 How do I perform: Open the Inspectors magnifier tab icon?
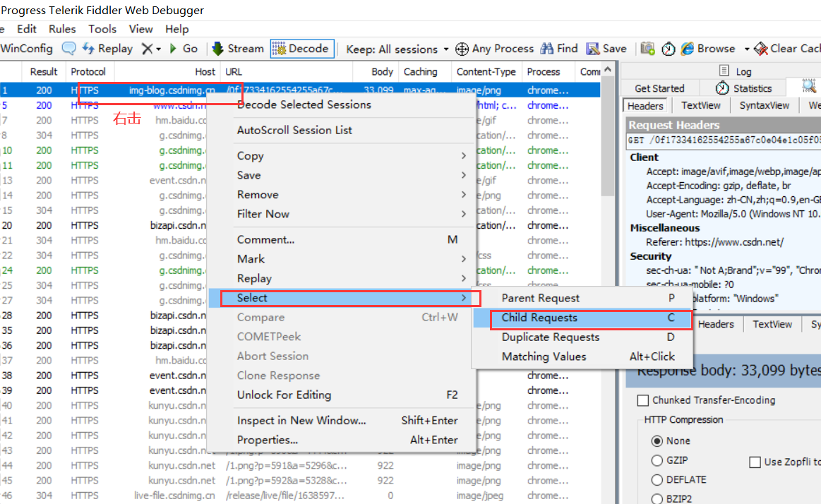coord(809,87)
